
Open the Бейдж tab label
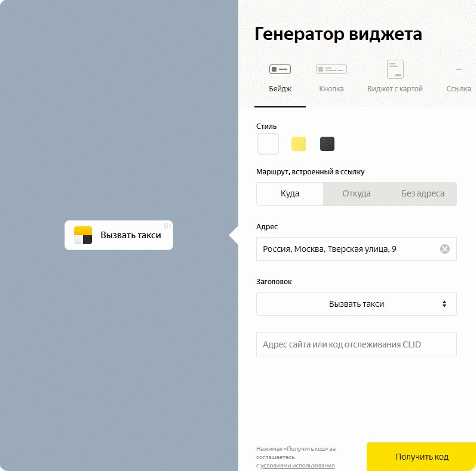[x=280, y=88]
